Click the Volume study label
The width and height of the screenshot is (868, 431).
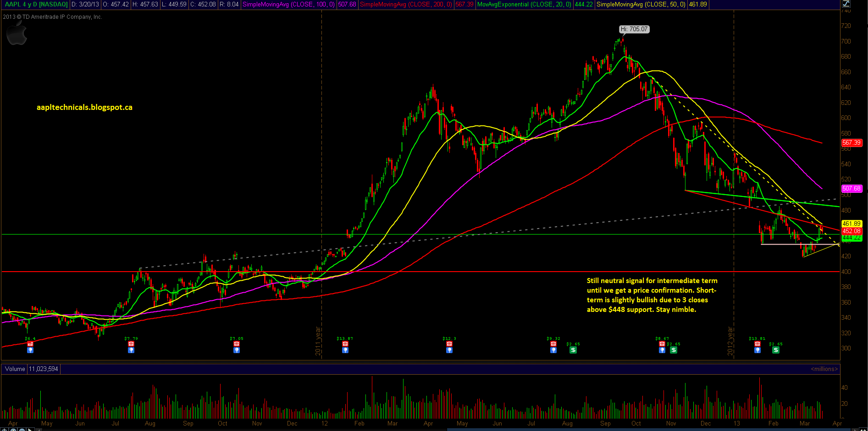[x=15, y=369]
